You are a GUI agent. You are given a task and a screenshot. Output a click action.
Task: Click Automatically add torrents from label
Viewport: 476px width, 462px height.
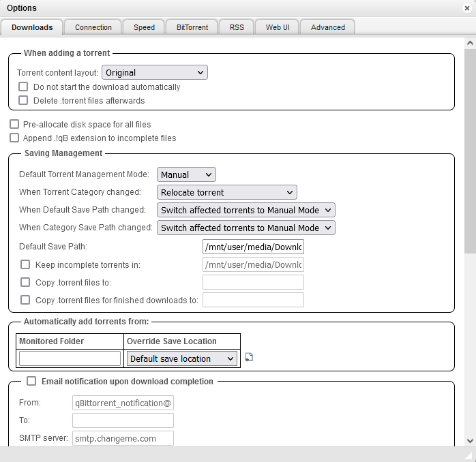pyautogui.click(x=86, y=322)
